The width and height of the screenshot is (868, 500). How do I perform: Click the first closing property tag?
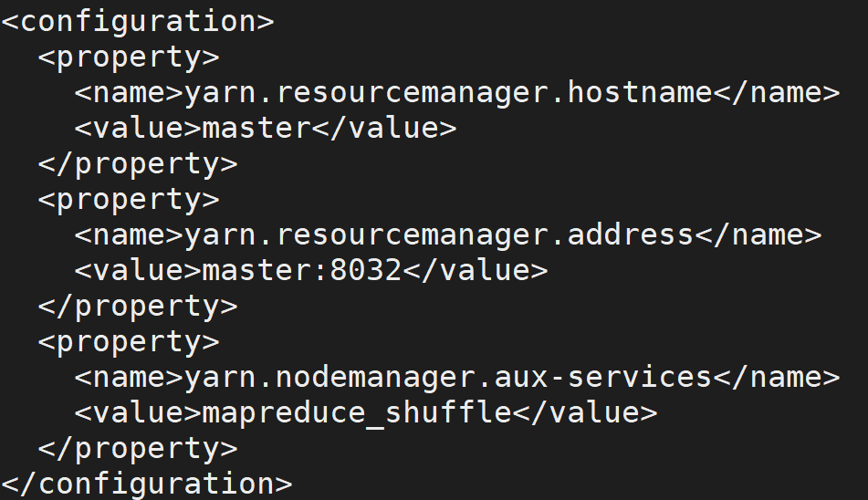coord(138,165)
